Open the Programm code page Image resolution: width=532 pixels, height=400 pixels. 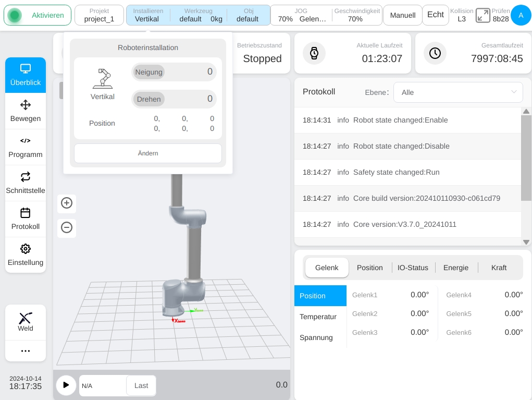pyautogui.click(x=26, y=147)
